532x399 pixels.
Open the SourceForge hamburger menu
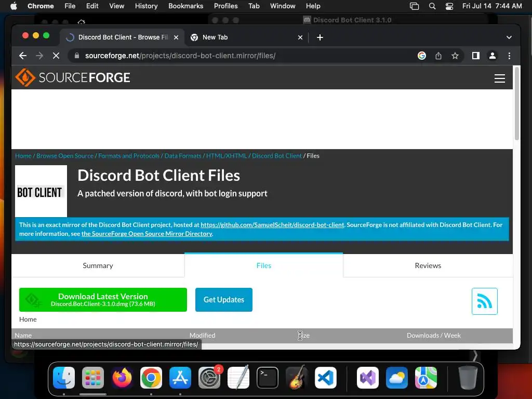pyautogui.click(x=499, y=78)
